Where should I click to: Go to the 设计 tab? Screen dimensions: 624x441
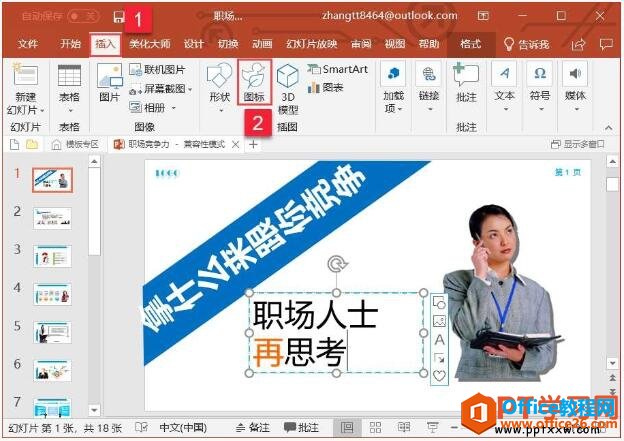point(194,44)
